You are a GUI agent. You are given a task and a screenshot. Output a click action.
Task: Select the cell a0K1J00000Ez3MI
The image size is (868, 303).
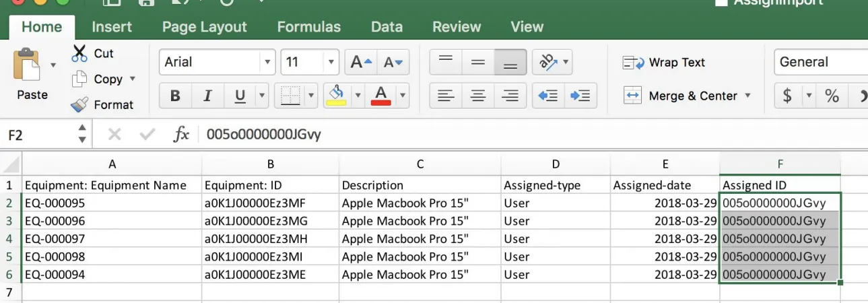(x=270, y=257)
